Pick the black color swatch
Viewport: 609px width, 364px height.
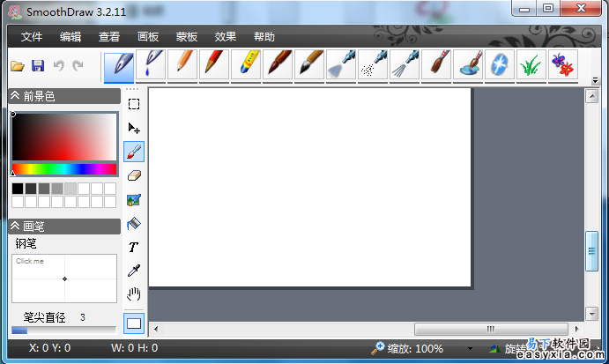point(18,189)
